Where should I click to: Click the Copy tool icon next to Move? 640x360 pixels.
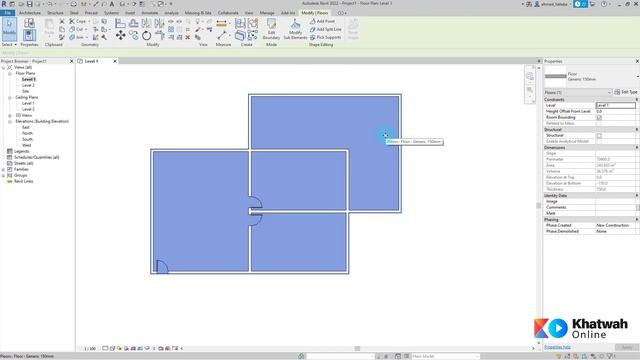tap(133, 36)
